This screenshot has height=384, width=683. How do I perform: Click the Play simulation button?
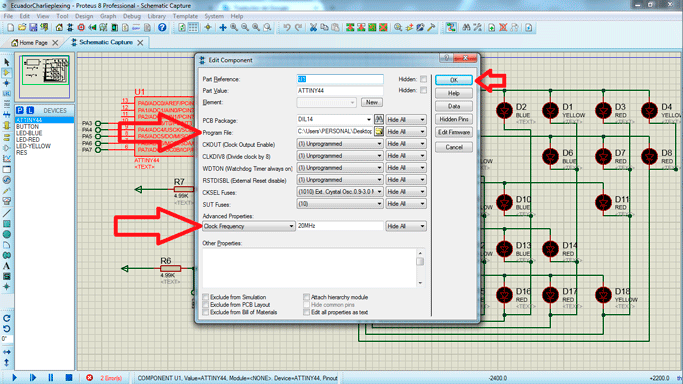(14, 377)
